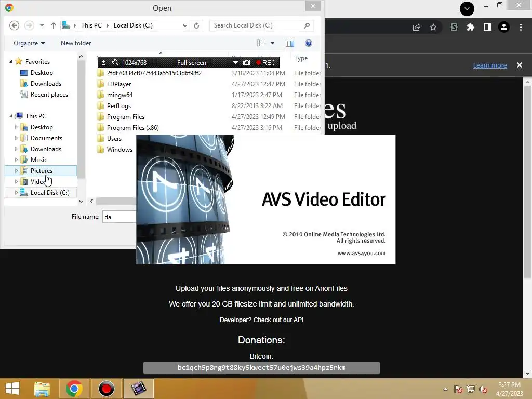
Task: Toggle Chrome side panel icon
Action: [x=487, y=27]
